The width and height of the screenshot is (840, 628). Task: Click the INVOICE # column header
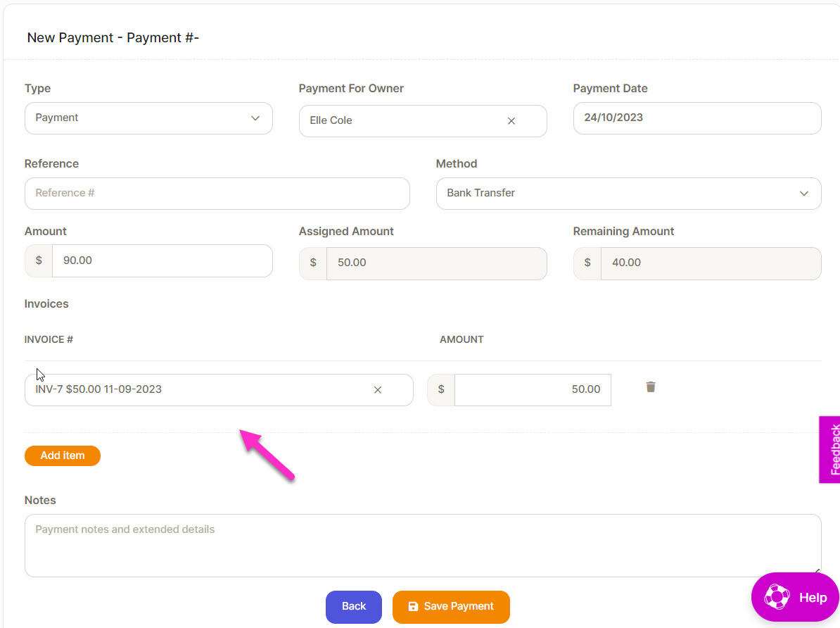coord(49,339)
